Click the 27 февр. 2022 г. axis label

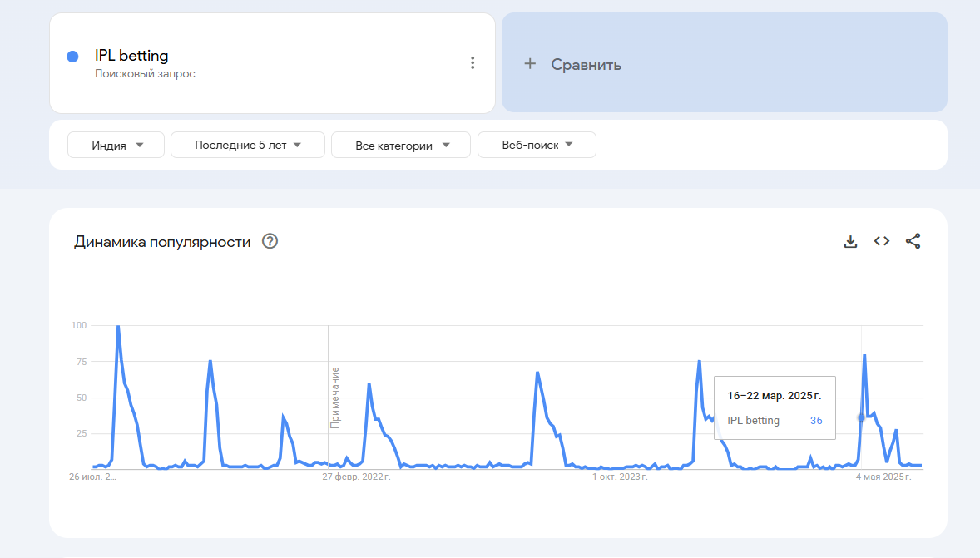(356, 477)
